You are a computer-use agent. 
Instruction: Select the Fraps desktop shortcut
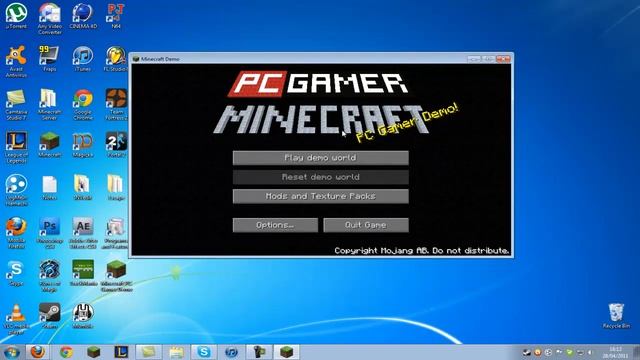[x=49, y=58]
